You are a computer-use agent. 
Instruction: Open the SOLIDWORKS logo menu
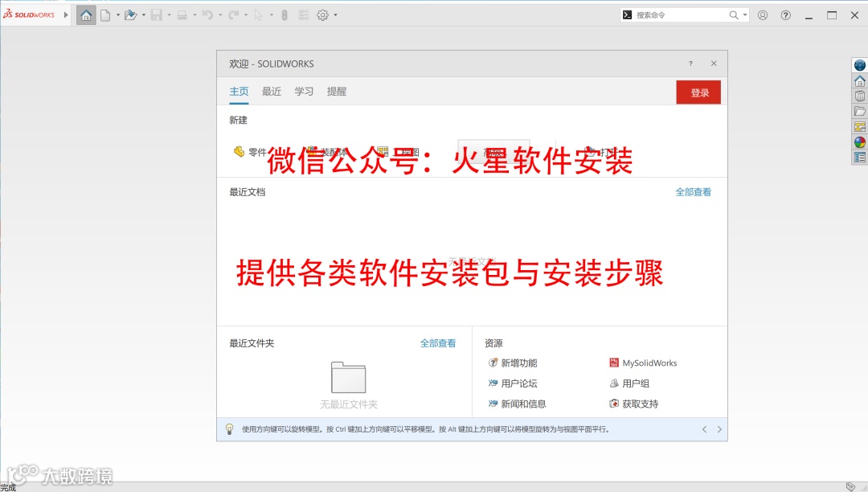[29, 15]
